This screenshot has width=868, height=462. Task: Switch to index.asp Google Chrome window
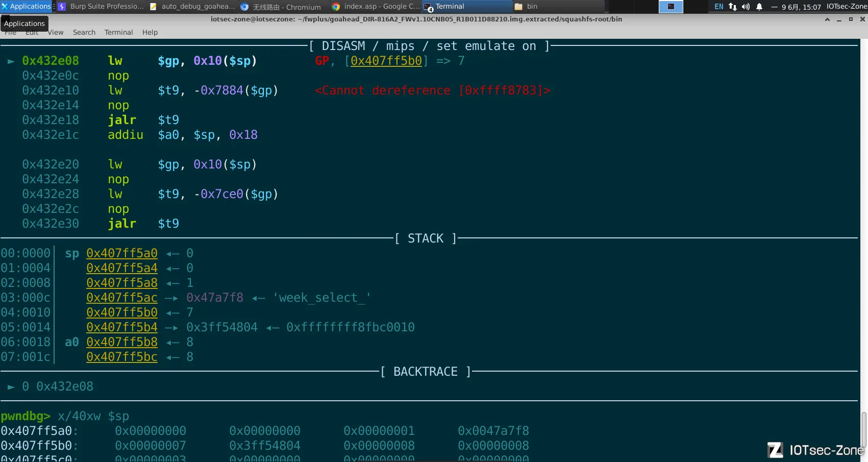coord(376,7)
